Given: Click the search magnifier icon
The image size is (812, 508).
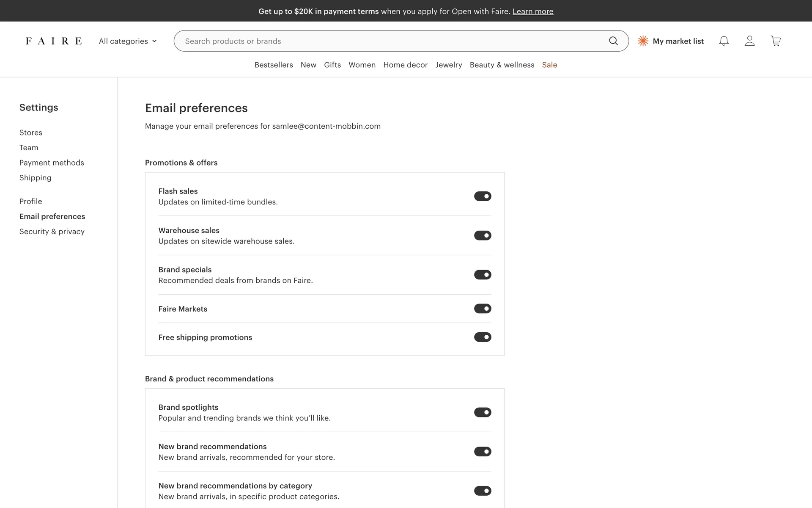Looking at the screenshot, I should 613,41.
